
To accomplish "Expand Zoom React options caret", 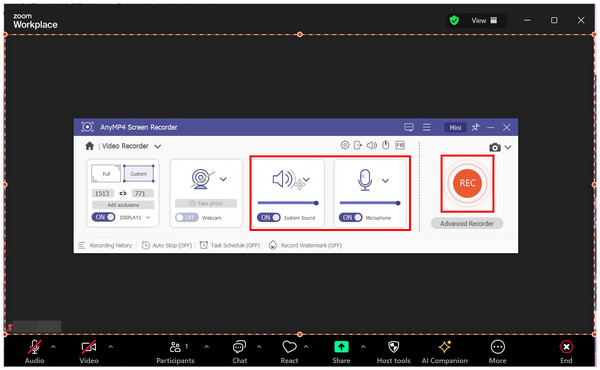I will click(x=306, y=347).
